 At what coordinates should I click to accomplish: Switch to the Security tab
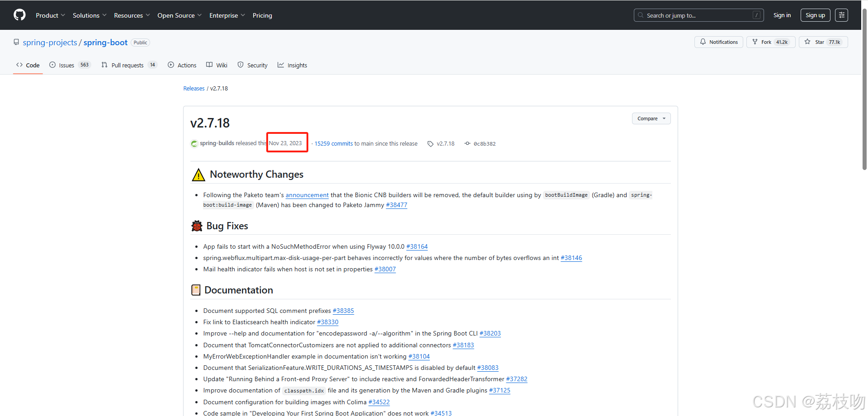coord(252,65)
